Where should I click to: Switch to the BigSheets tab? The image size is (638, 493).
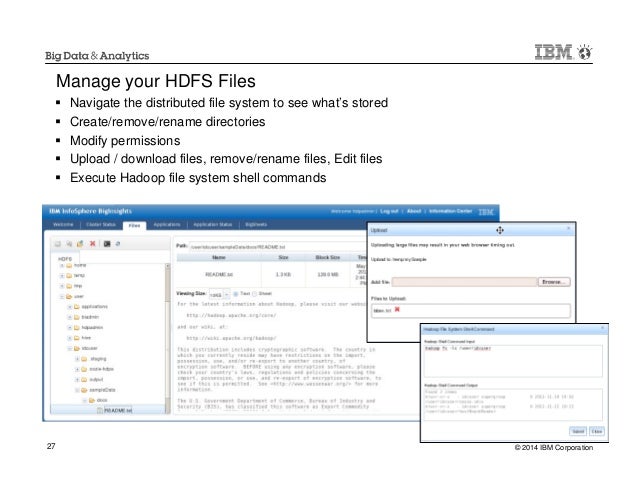pyautogui.click(x=256, y=225)
